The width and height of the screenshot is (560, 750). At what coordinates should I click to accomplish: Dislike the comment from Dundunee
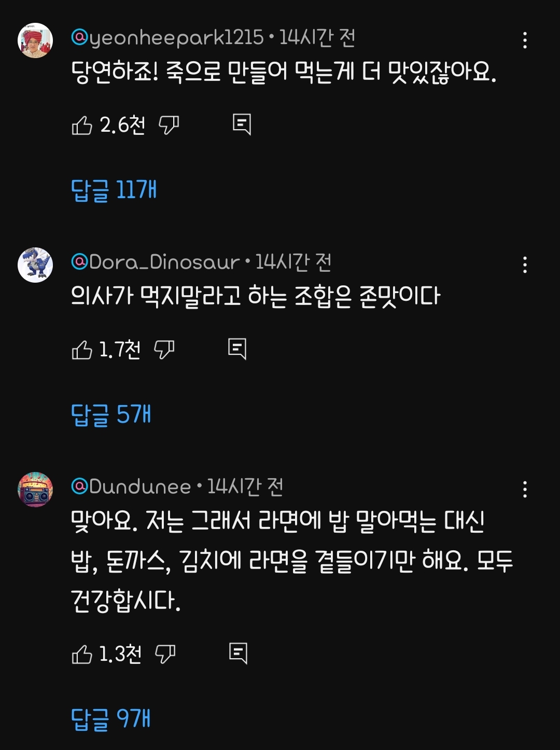click(165, 655)
